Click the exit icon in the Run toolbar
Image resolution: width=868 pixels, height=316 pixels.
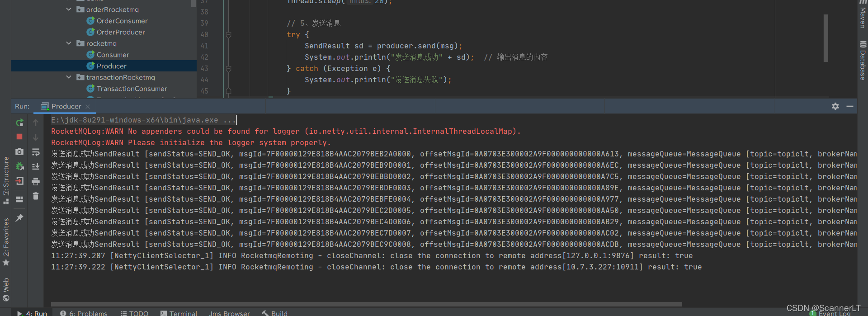coord(19,181)
